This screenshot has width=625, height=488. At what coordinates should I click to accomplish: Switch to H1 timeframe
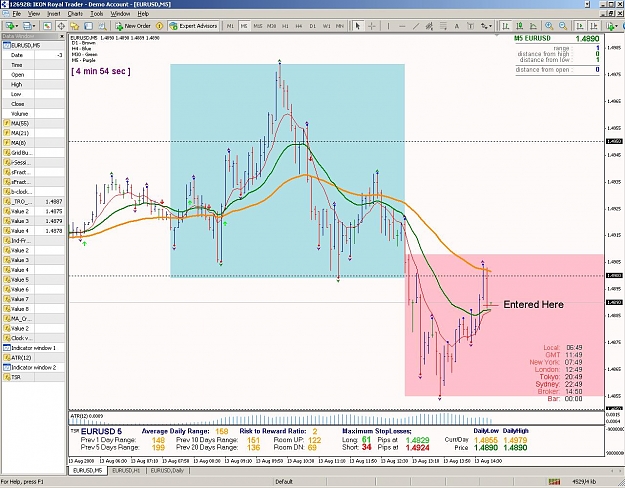pos(285,26)
